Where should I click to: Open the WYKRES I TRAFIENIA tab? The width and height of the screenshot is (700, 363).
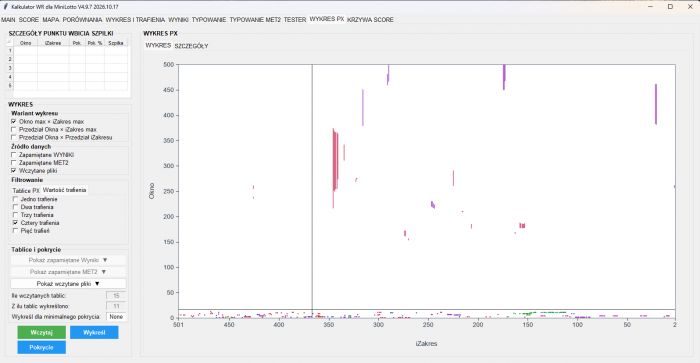135,20
